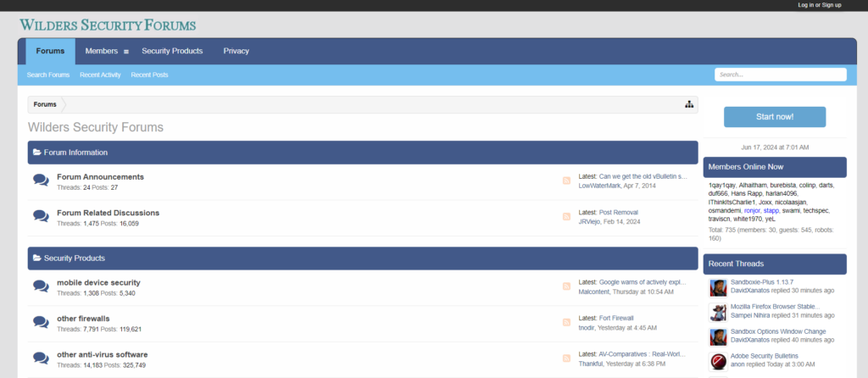The image size is (868, 378).
Task: Click the folder icon in Forum Information header
Action: (37, 153)
